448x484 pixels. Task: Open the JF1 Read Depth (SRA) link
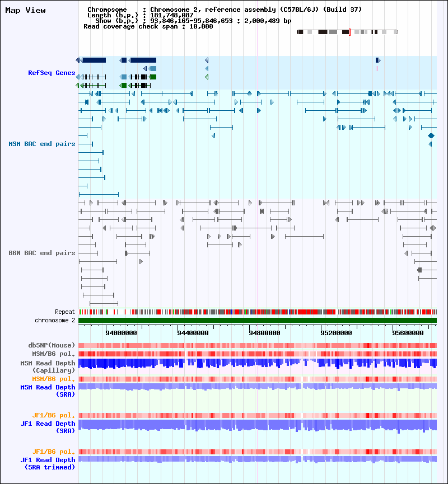pyautogui.click(x=48, y=427)
